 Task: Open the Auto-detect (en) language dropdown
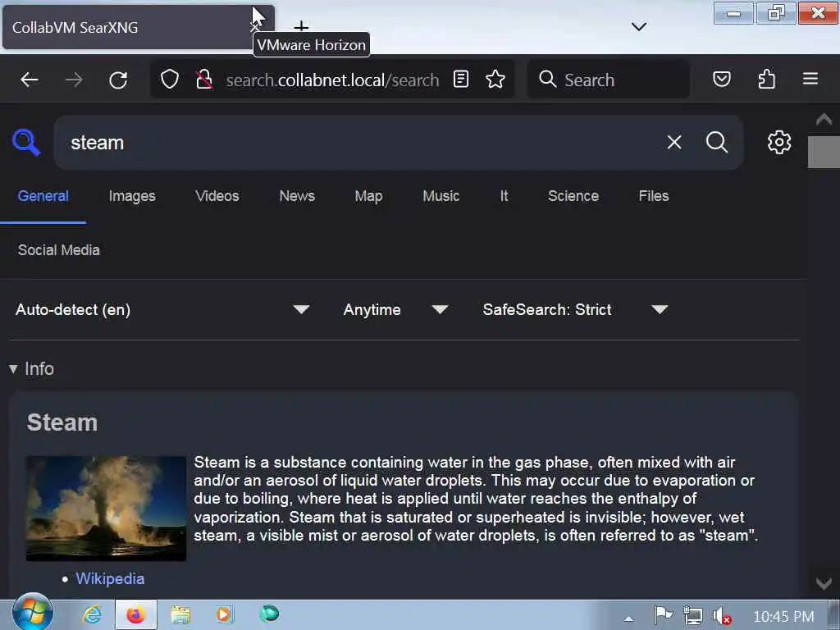[x=163, y=309]
